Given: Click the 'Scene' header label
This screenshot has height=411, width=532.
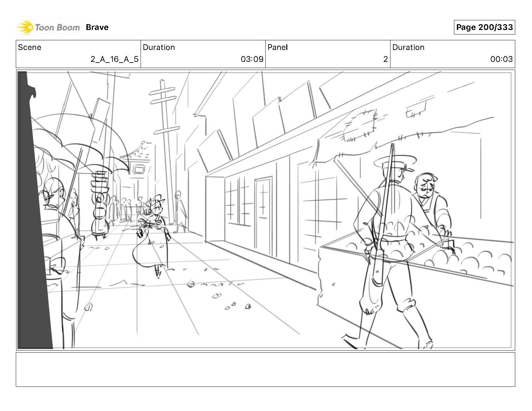Looking at the screenshot, I should [30, 47].
